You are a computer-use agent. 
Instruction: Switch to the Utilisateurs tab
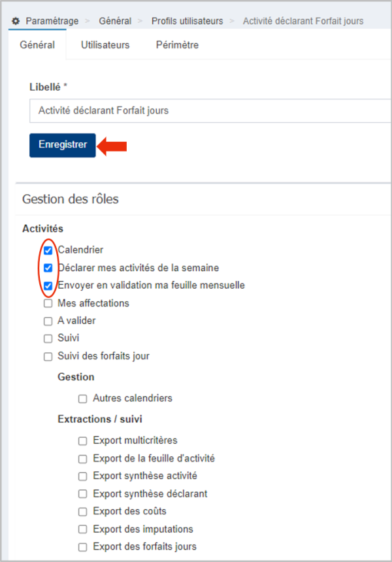point(105,45)
